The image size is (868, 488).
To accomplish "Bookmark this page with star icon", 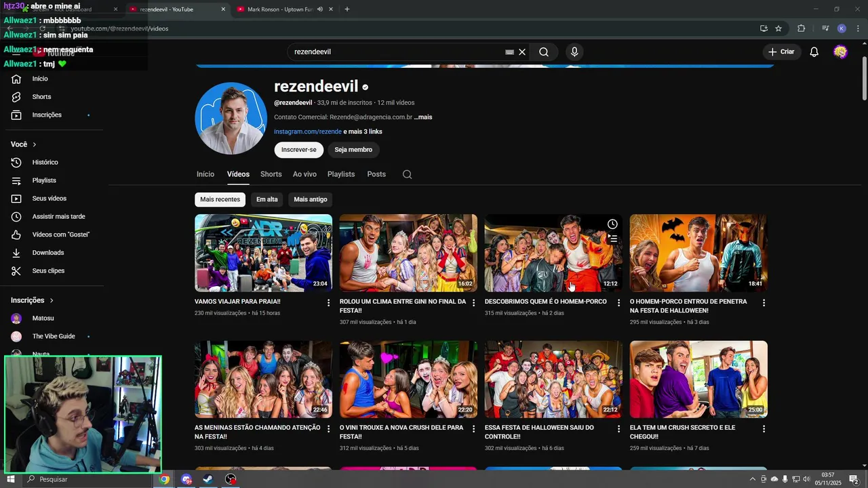I will pyautogui.click(x=778, y=28).
